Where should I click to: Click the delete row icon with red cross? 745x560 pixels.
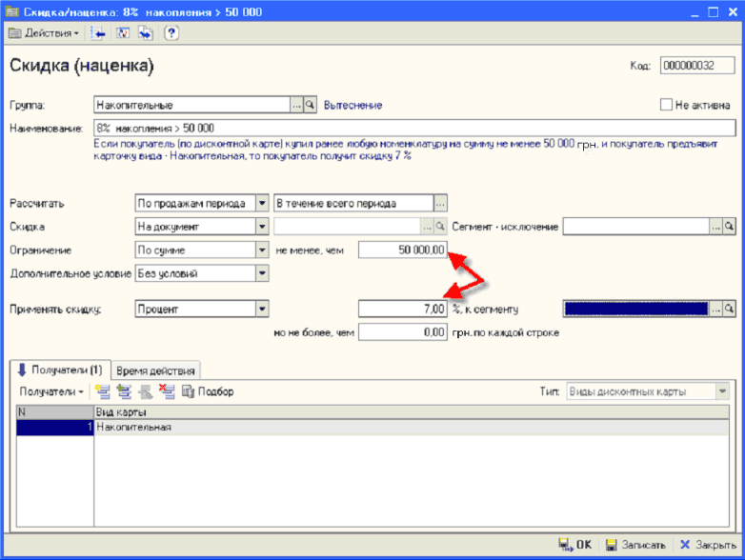[166, 391]
